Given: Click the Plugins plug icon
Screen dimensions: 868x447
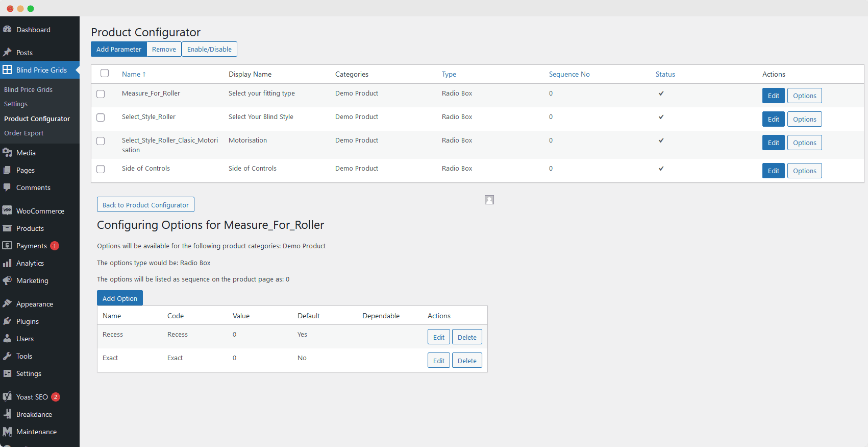Looking at the screenshot, I should click(7, 321).
